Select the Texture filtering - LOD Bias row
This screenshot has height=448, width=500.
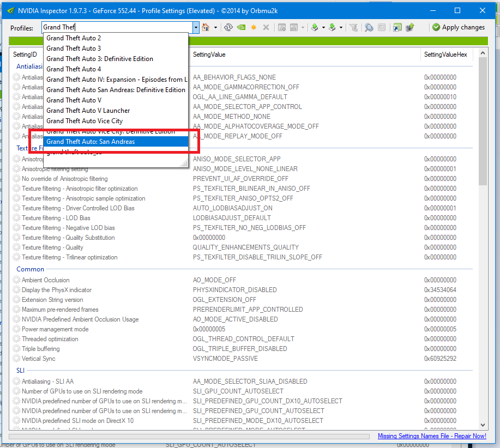pyautogui.click(x=242, y=218)
